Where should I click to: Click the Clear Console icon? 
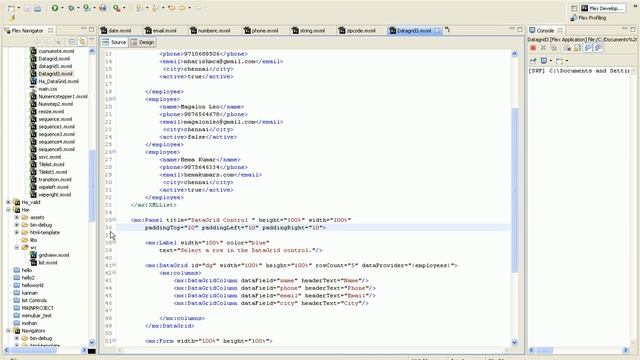coord(567,48)
